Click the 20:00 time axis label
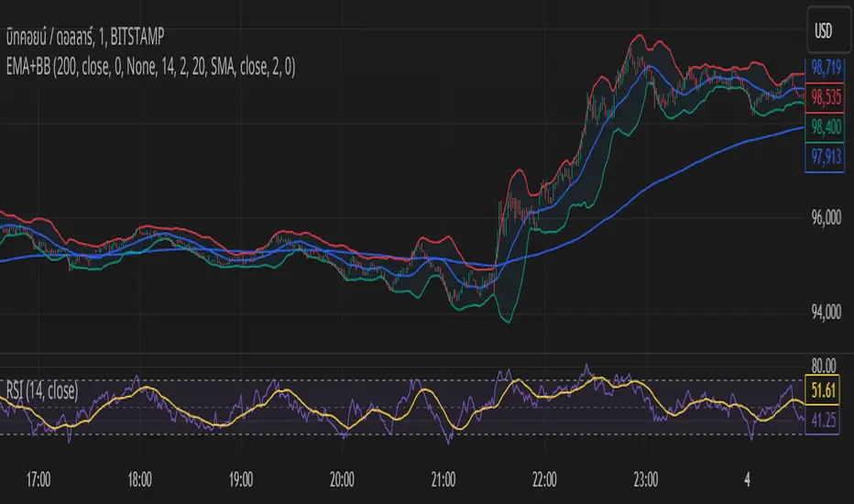The image size is (854, 504). pyautogui.click(x=343, y=478)
